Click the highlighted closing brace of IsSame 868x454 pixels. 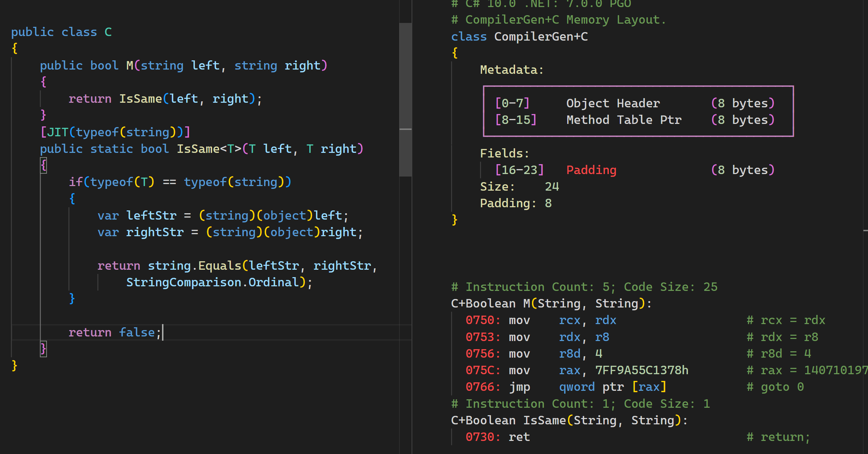tap(43, 349)
